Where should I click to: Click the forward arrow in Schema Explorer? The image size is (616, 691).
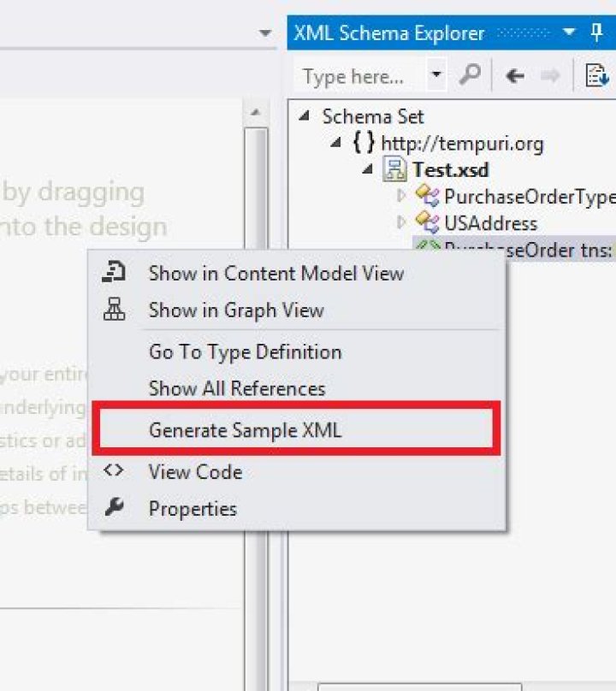click(550, 76)
